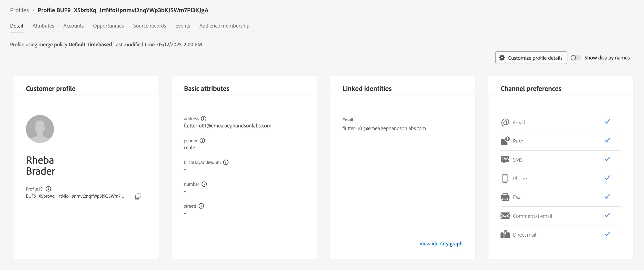Open the Source records tab
The image size is (644, 270).
[150, 26]
